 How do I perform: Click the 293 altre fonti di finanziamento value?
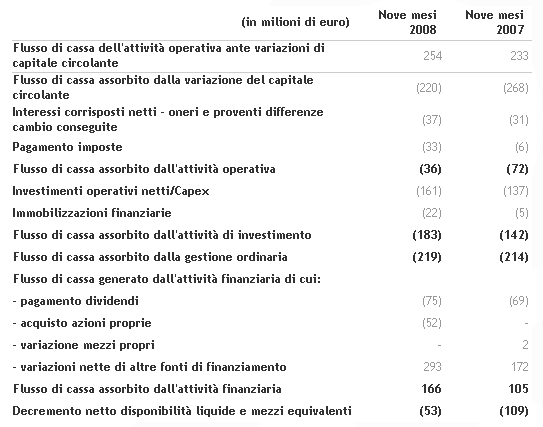433,367
